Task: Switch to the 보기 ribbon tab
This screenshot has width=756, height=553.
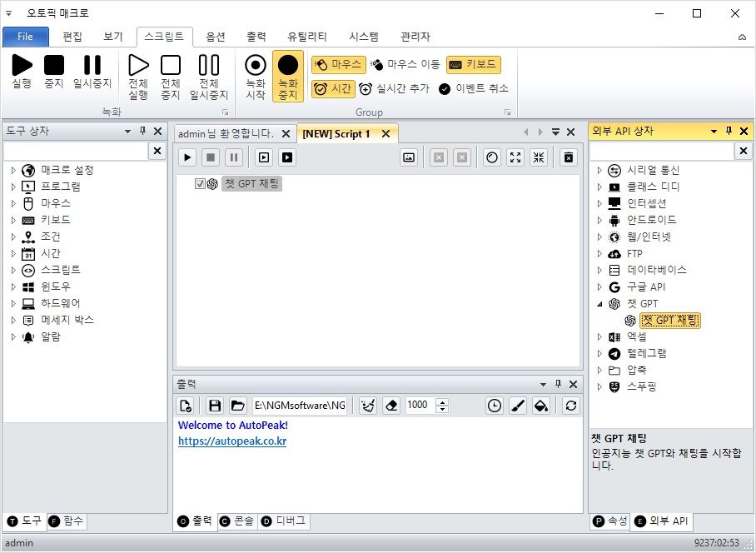Action: [113, 37]
